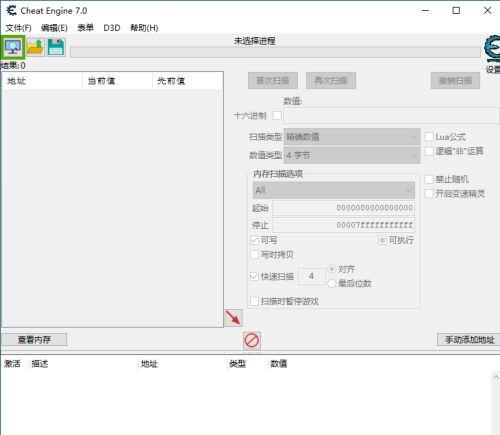Viewport: 500px width, 435px height.
Task: Click the 激活 column header
Action: (x=12, y=363)
